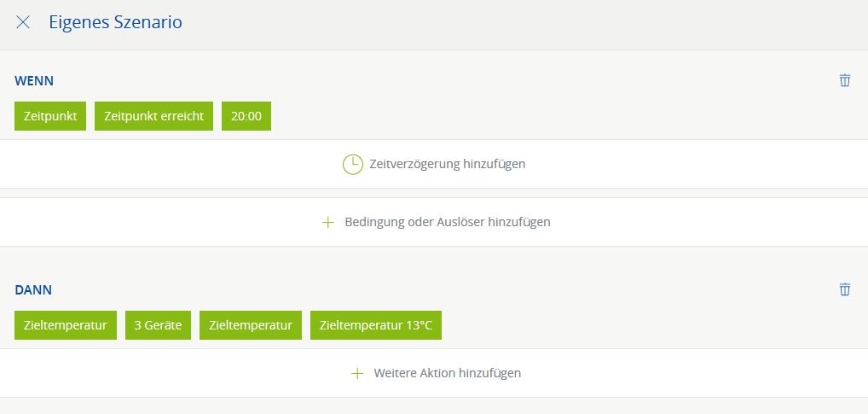Click the clock icon for time delay
This screenshot has height=414, width=868.
click(352, 164)
